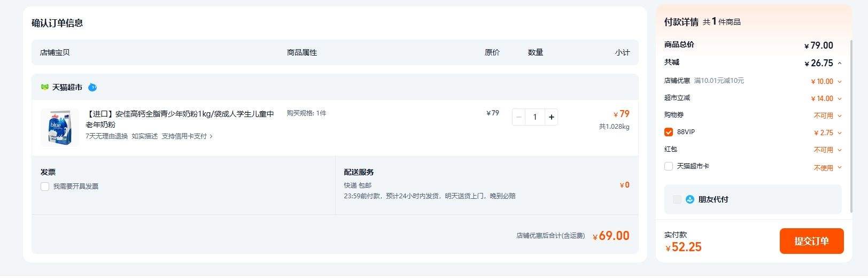Tick the 朋友代付 checkbox

tap(677, 199)
